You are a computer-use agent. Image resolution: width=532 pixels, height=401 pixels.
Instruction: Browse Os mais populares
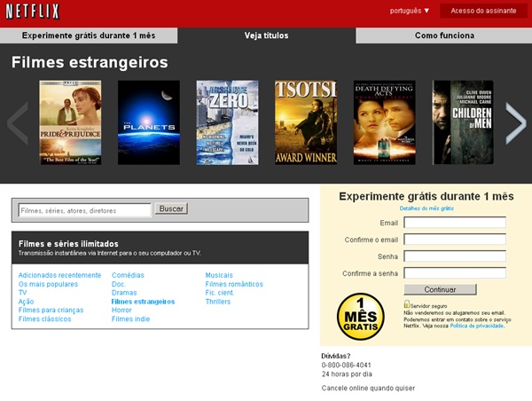pyautogui.click(x=48, y=284)
